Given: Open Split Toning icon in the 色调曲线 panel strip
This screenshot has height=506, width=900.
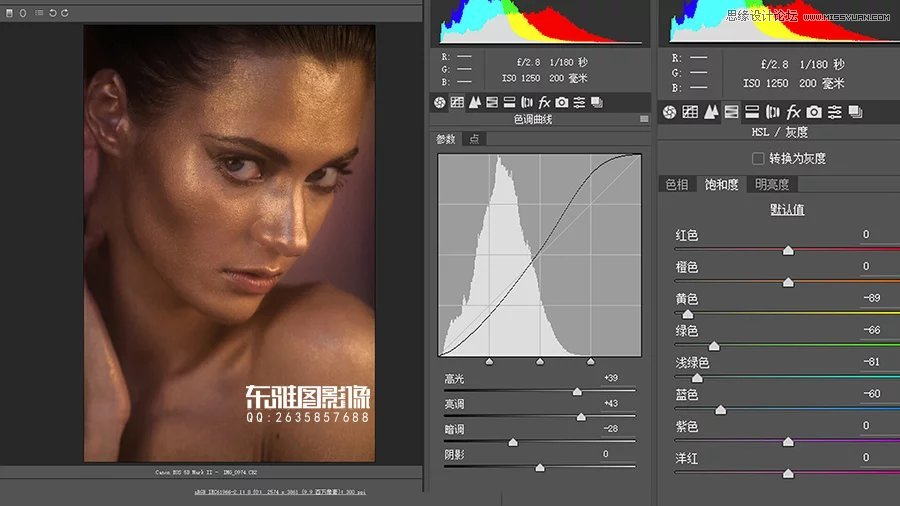Looking at the screenshot, I should click(509, 102).
